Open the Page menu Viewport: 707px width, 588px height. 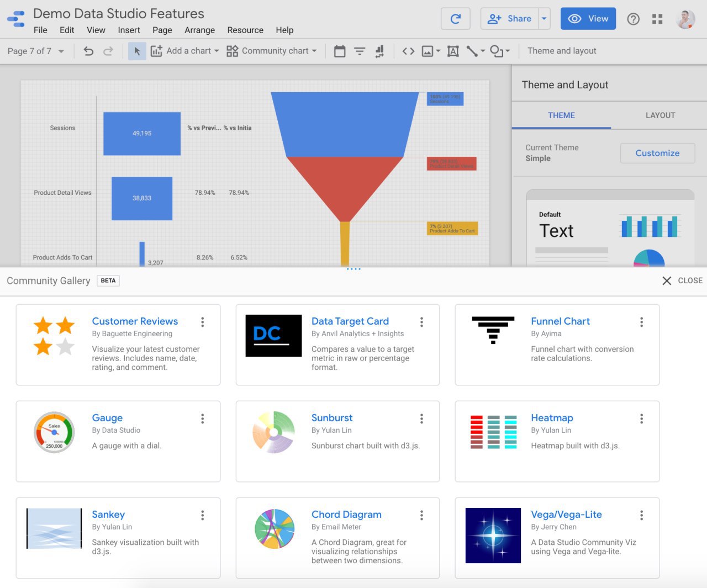[162, 30]
